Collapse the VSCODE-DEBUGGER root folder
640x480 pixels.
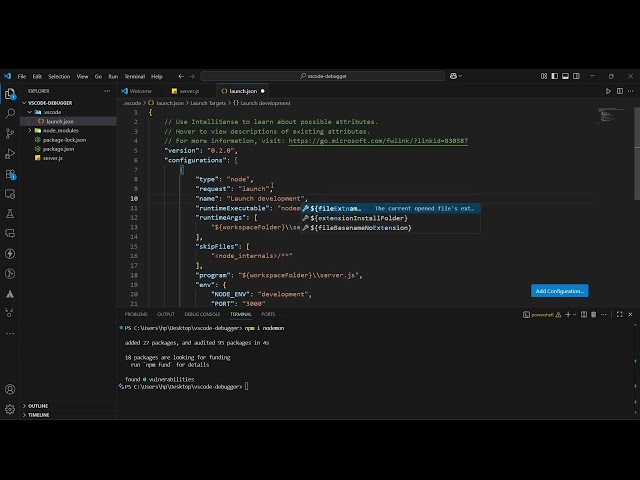pos(24,103)
